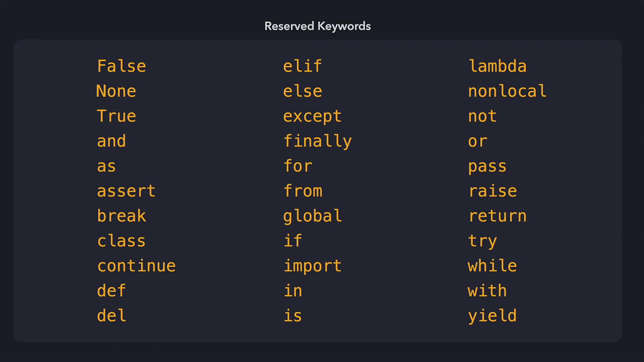Select the break keyword
This screenshot has height=362, width=644.
pos(121,216)
